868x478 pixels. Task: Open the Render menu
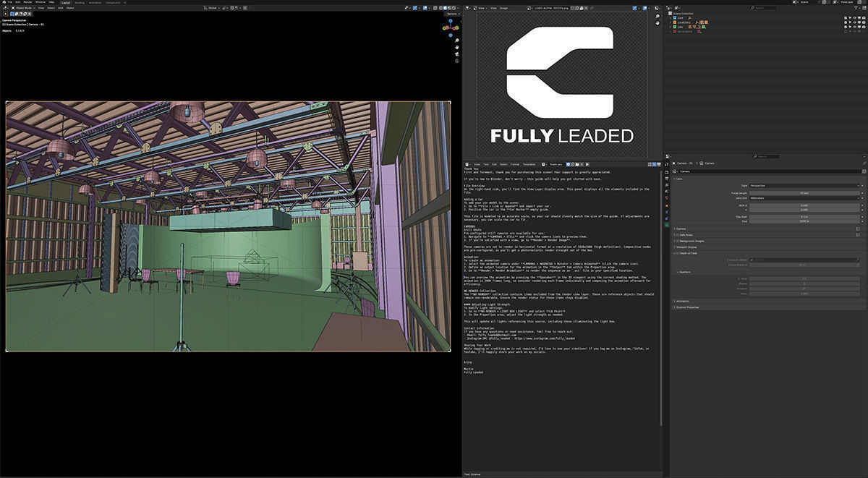coord(27,2)
